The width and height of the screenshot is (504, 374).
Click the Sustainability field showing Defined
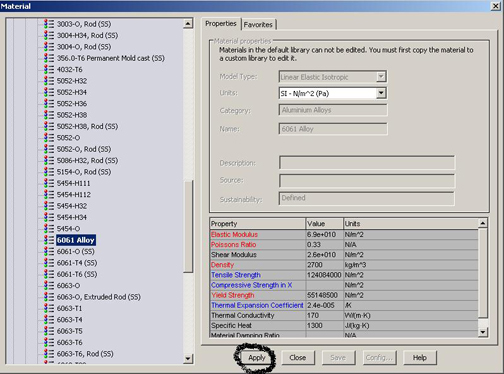click(367, 198)
